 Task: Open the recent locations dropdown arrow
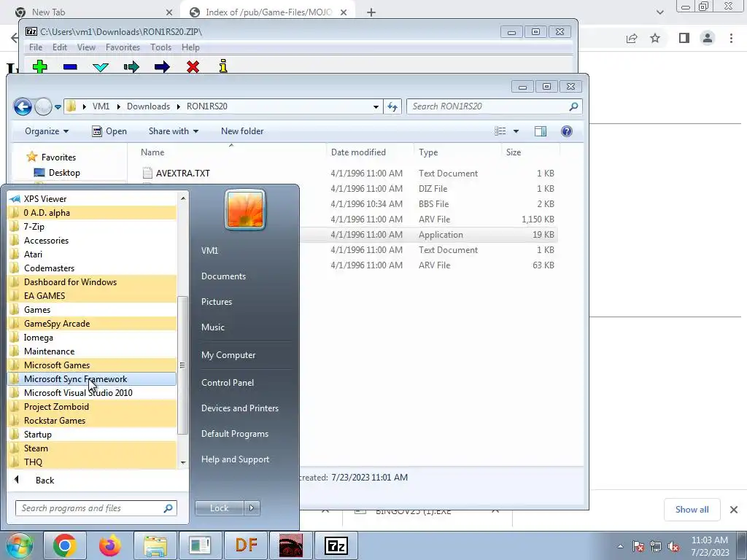click(x=58, y=106)
